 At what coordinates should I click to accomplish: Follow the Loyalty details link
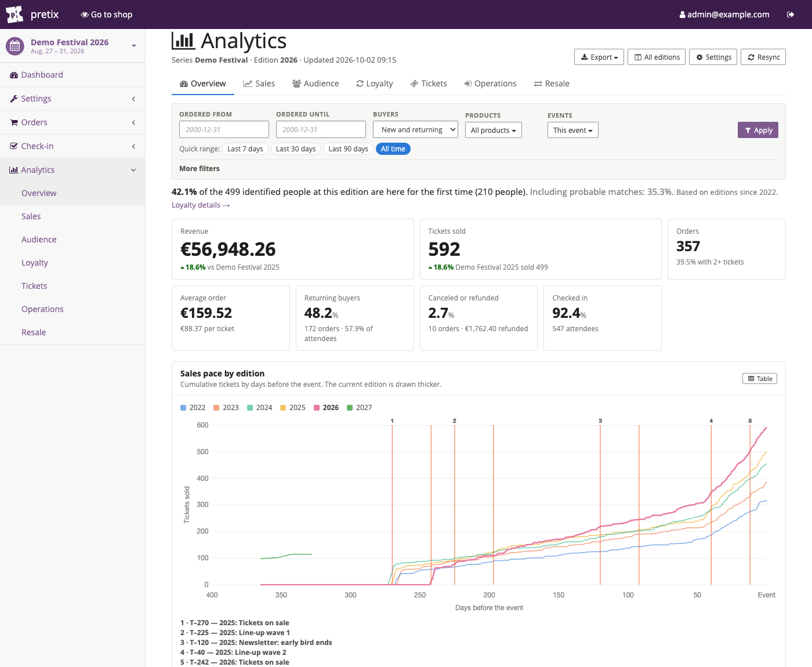201,205
